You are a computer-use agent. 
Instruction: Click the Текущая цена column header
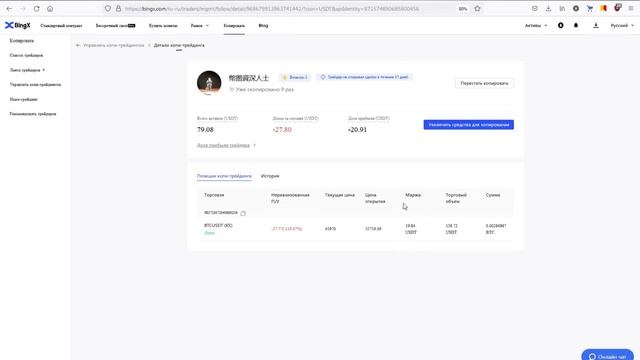coord(340,195)
